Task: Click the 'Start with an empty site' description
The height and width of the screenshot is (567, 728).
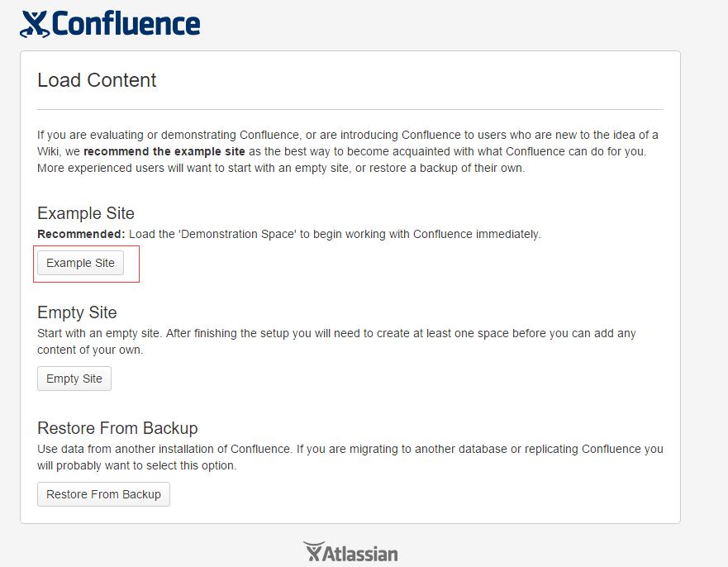Action: (x=336, y=341)
